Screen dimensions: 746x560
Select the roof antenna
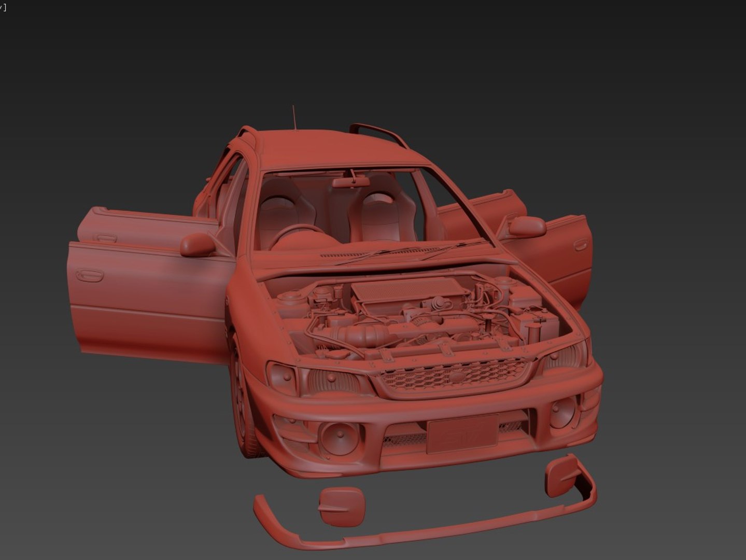[294, 118]
